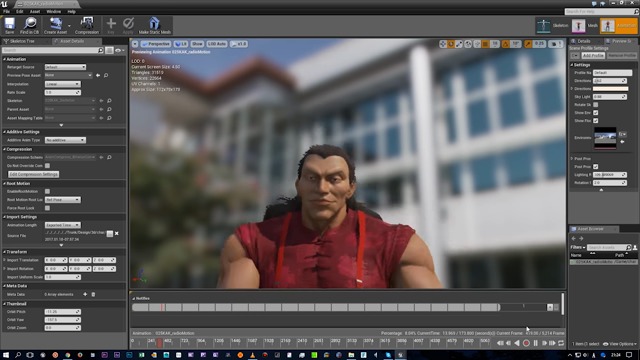The image size is (640, 360).
Task: Uncheck the Show Floor checkbox
Action: coord(596,121)
